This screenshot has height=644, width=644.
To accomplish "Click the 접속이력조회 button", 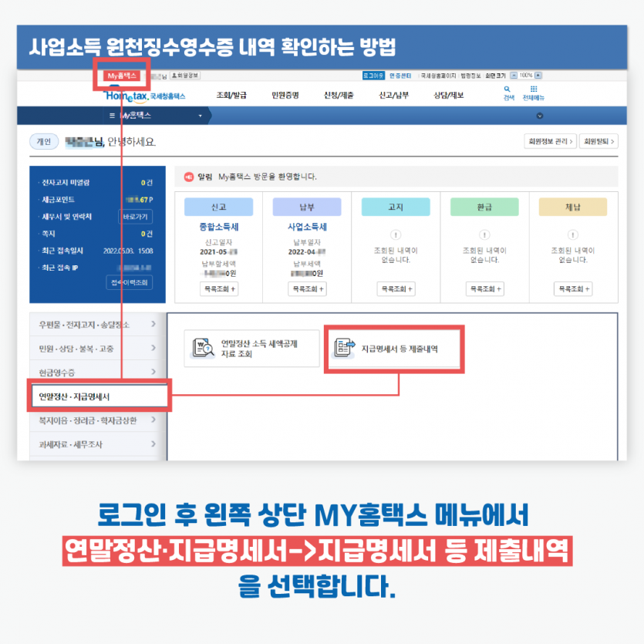I will [x=129, y=282].
